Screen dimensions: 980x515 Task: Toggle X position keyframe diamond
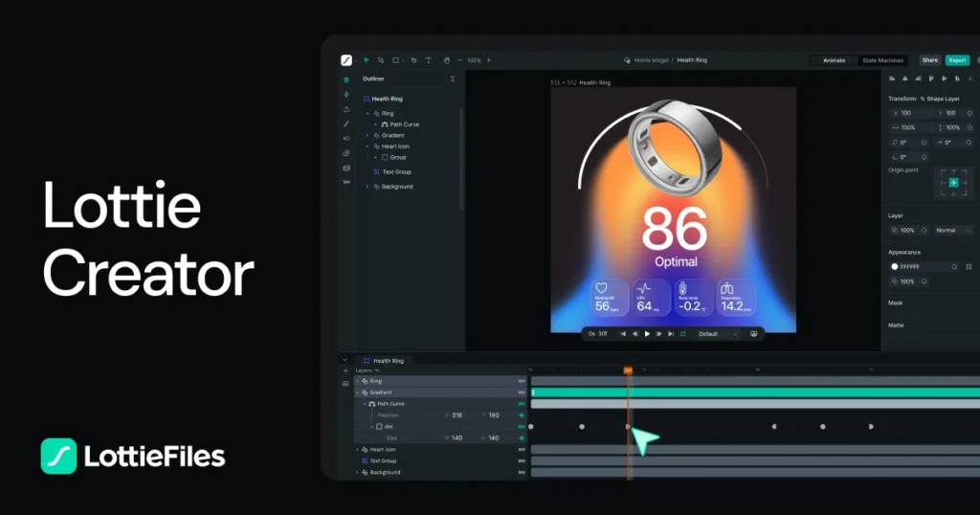969,113
